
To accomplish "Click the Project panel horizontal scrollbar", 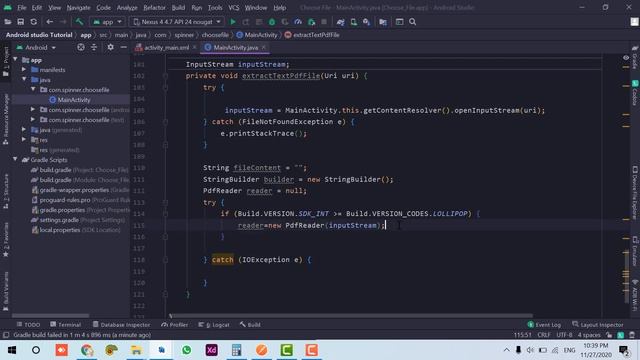I will [x=51, y=316].
